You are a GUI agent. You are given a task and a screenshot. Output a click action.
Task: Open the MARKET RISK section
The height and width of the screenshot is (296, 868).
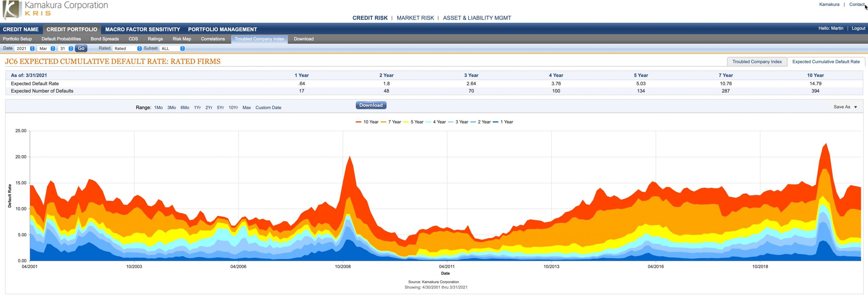(415, 18)
